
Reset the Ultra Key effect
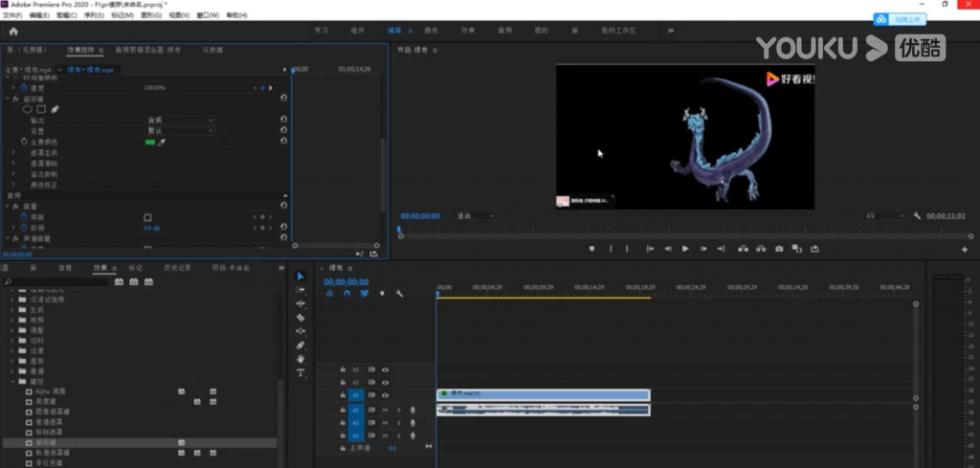[x=283, y=99]
